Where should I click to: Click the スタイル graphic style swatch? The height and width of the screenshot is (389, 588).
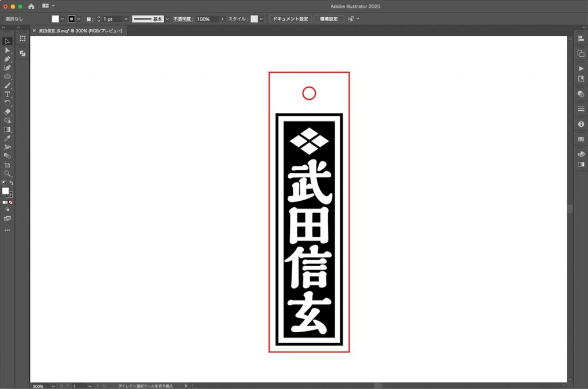254,19
